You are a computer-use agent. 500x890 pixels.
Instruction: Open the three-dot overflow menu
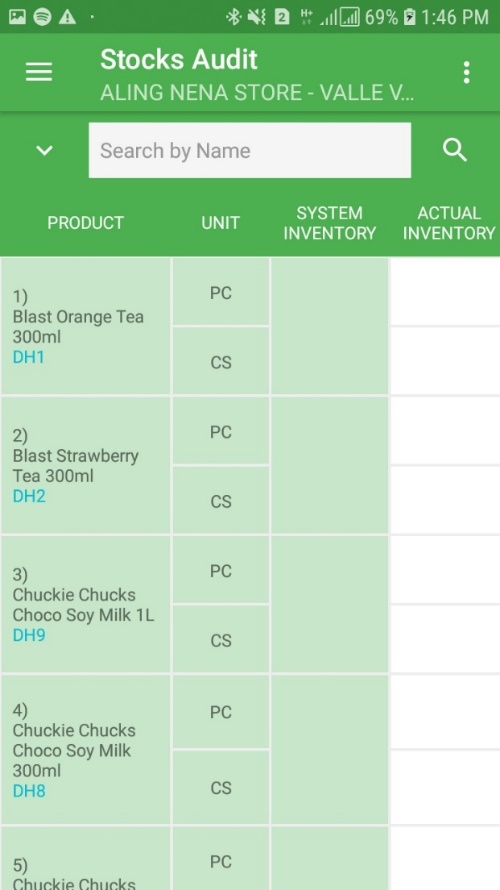466,73
